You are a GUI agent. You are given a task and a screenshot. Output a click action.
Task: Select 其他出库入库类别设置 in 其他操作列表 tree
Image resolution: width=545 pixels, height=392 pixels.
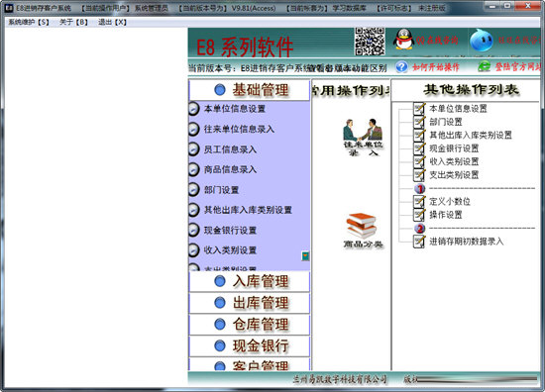(x=471, y=135)
